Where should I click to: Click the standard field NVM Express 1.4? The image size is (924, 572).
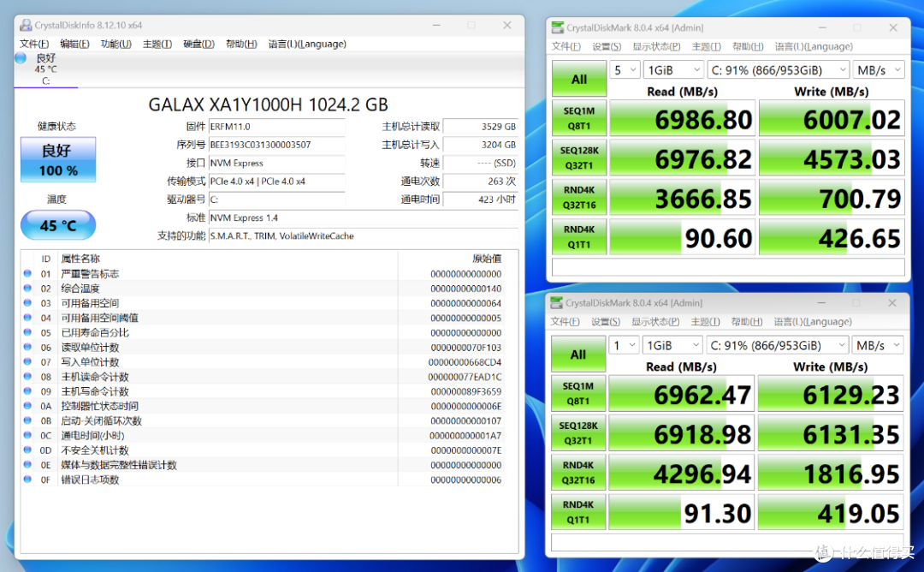pyautogui.click(x=364, y=218)
